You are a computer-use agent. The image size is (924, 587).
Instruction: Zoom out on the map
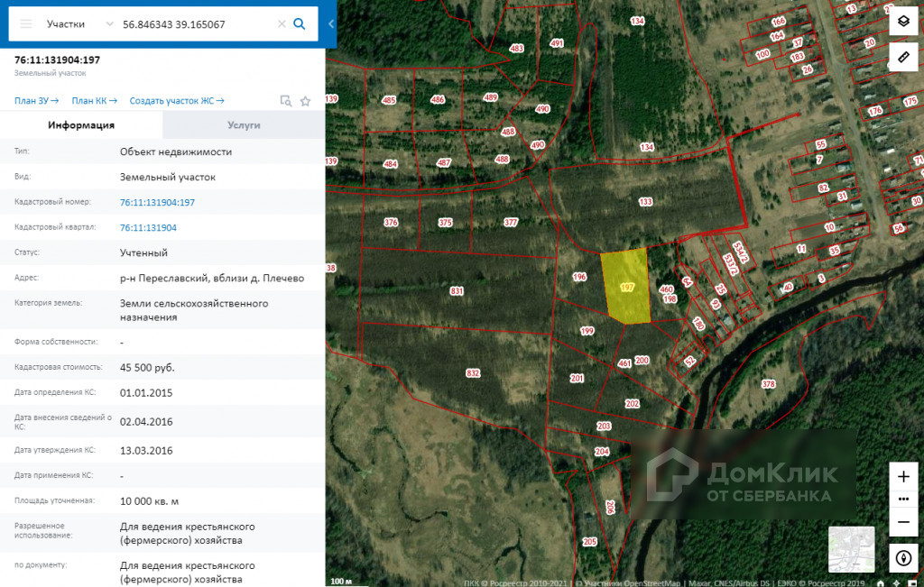click(903, 522)
